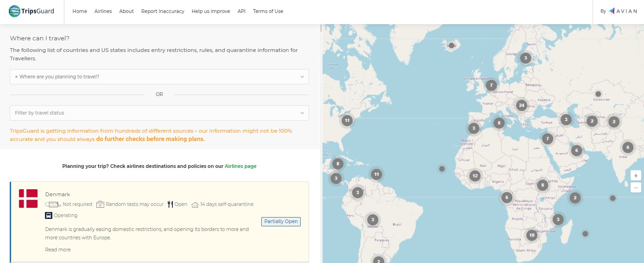644x263 pixels.
Task: Clear the travel destination field with the x
Action: pos(16,77)
